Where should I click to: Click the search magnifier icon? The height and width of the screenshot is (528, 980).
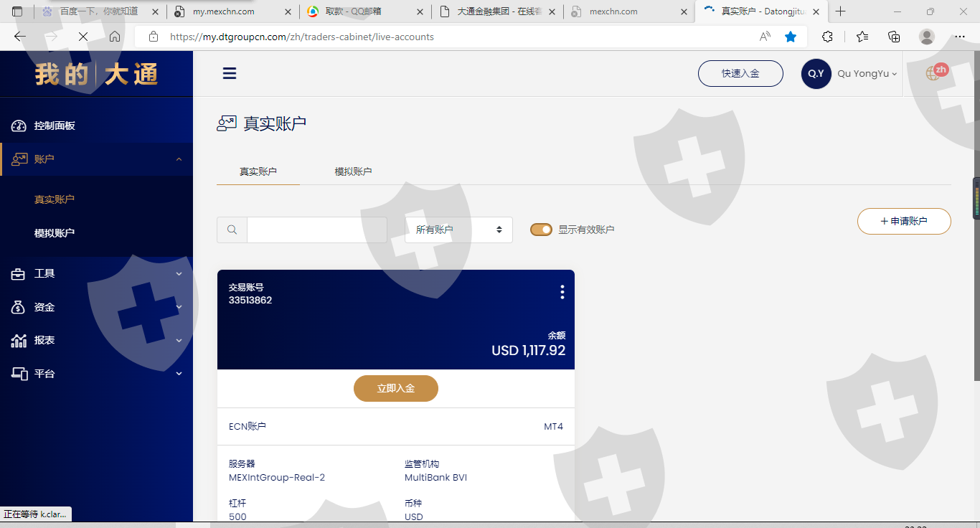click(232, 230)
